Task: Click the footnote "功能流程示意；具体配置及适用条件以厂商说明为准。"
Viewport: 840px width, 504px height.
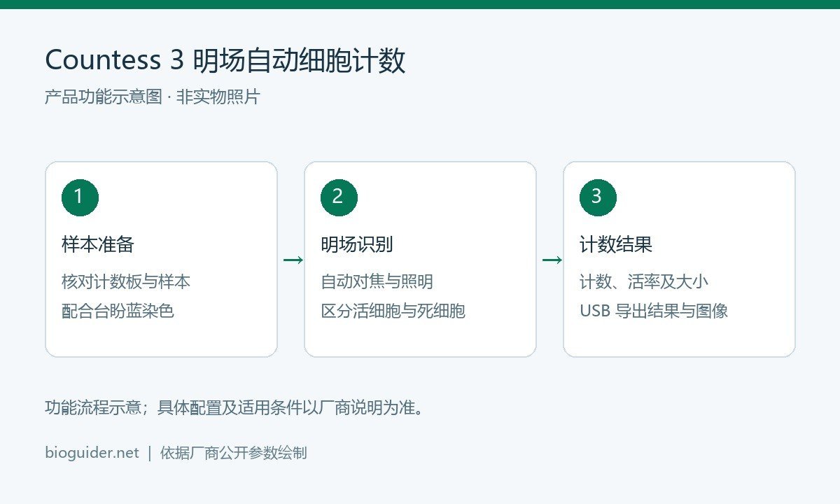Action: [x=235, y=407]
